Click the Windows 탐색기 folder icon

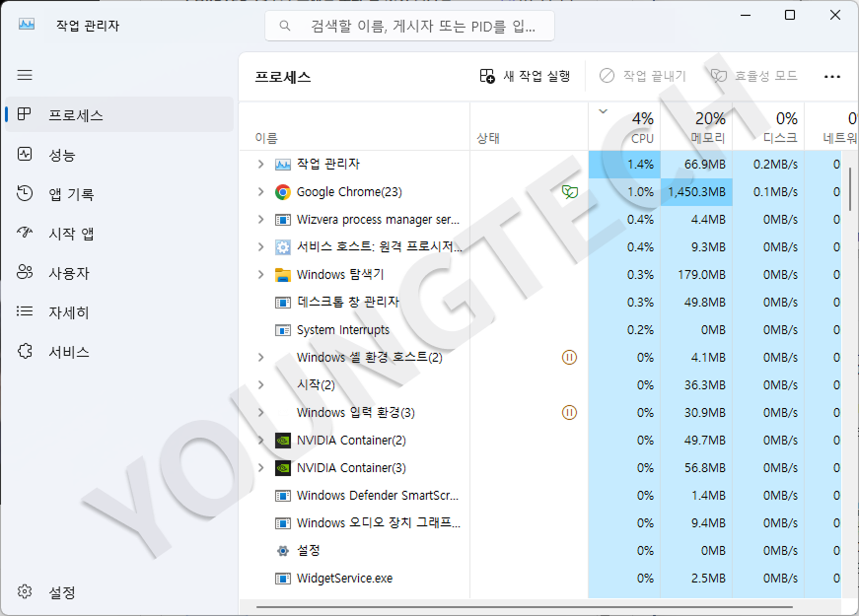click(x=283, y=274)
